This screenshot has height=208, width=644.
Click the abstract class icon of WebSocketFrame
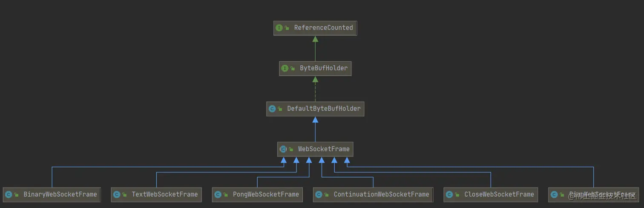(283, 149)
